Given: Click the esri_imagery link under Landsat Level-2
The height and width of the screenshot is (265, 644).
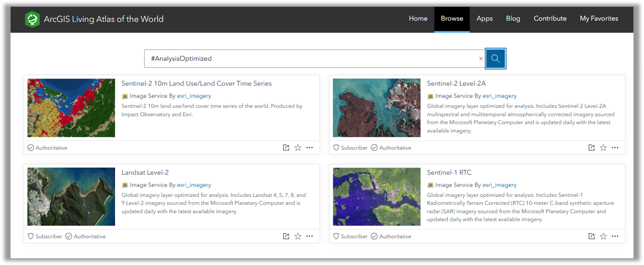Looking at the screenshot, I should (x=194, y=185).
